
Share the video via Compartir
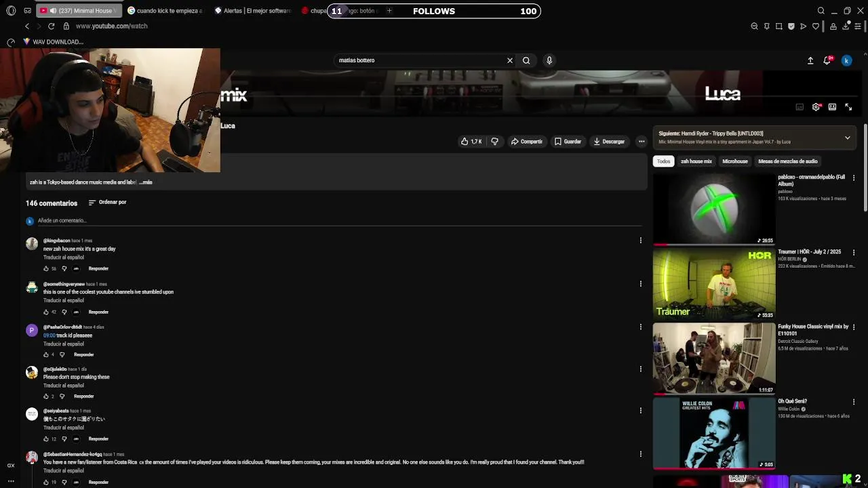527,142
